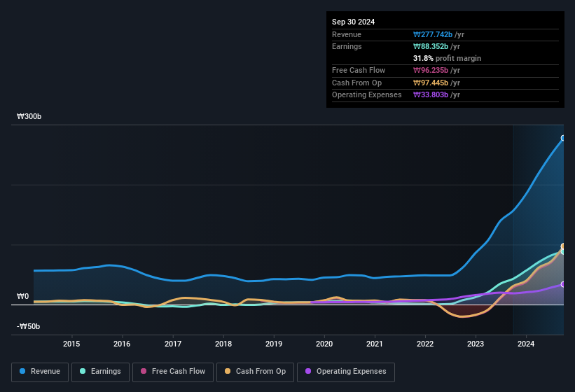Click the Cash From Op endpoint marker
575x392 pixels.
coord(563,246)
